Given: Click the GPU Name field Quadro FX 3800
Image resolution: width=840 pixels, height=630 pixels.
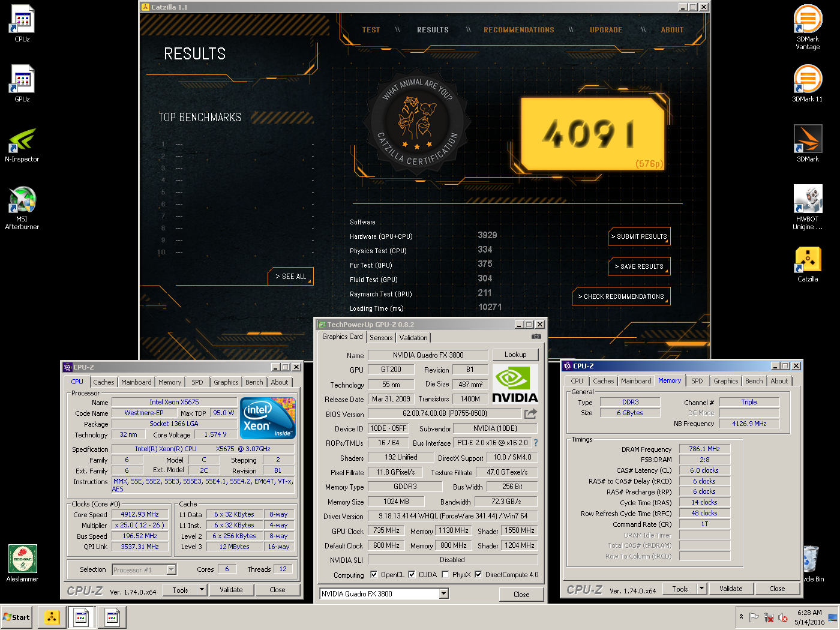Looking at the screenshot, I should point(428,355).
